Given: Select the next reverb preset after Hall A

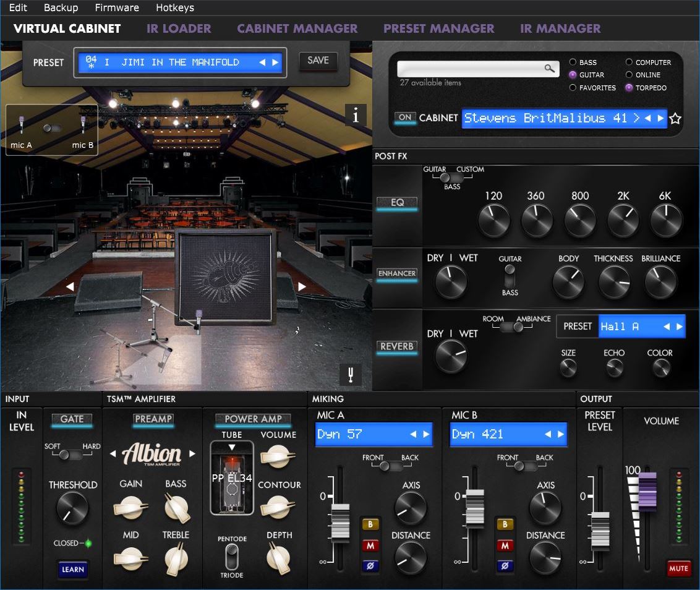Looking at the screenshot, I should [x=679, y=326].
